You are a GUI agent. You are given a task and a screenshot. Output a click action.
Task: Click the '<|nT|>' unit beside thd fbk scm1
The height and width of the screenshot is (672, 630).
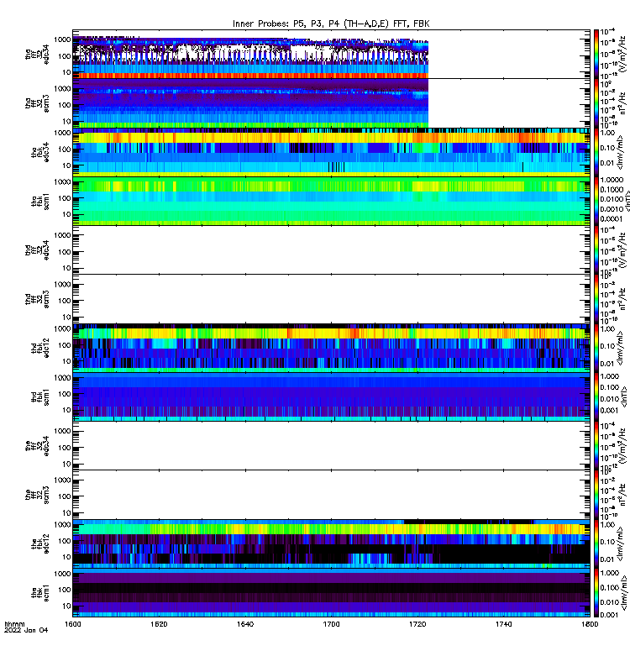point(624,396)
